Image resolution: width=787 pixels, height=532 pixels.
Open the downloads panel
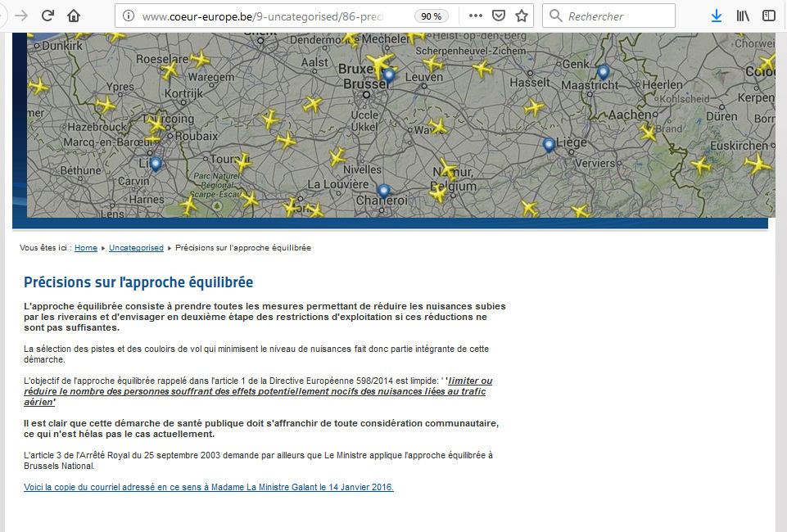tap(717, 16)
